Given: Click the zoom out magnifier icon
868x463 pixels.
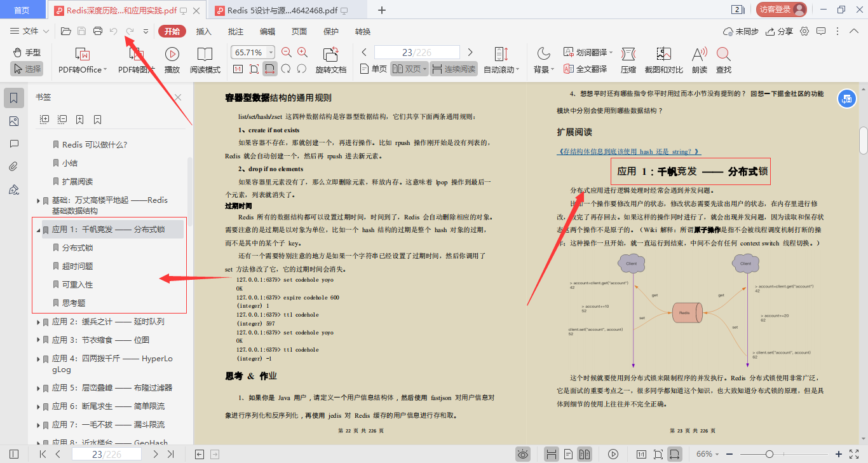Looking at the screenshot, I should 287,52.
